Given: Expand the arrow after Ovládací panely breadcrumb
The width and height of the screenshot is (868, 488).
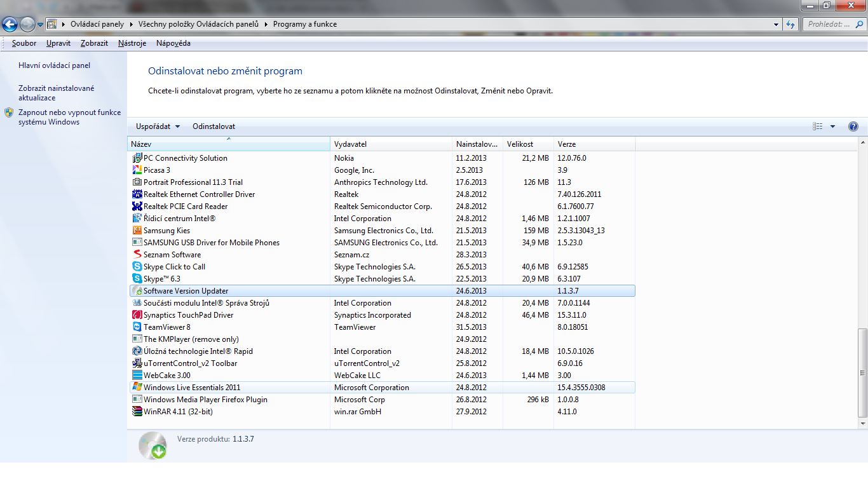Looking at the screenshot, I should point(131,25).
